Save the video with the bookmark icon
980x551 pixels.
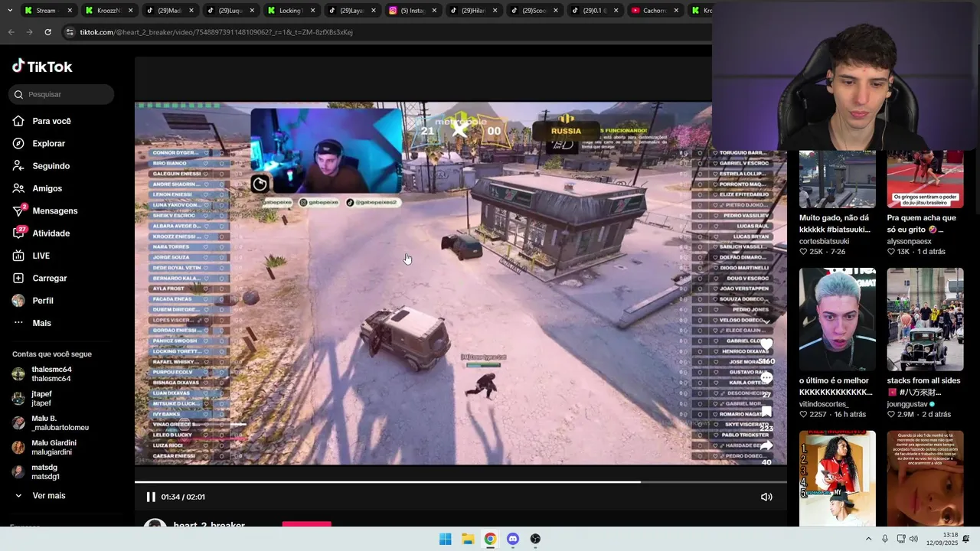point(766,412)
